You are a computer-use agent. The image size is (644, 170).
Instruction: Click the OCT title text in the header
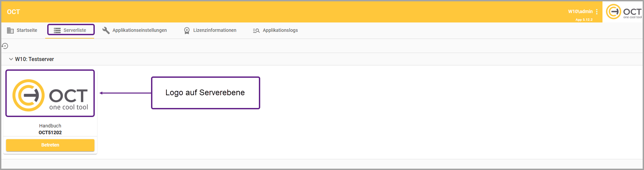[13, 12]
